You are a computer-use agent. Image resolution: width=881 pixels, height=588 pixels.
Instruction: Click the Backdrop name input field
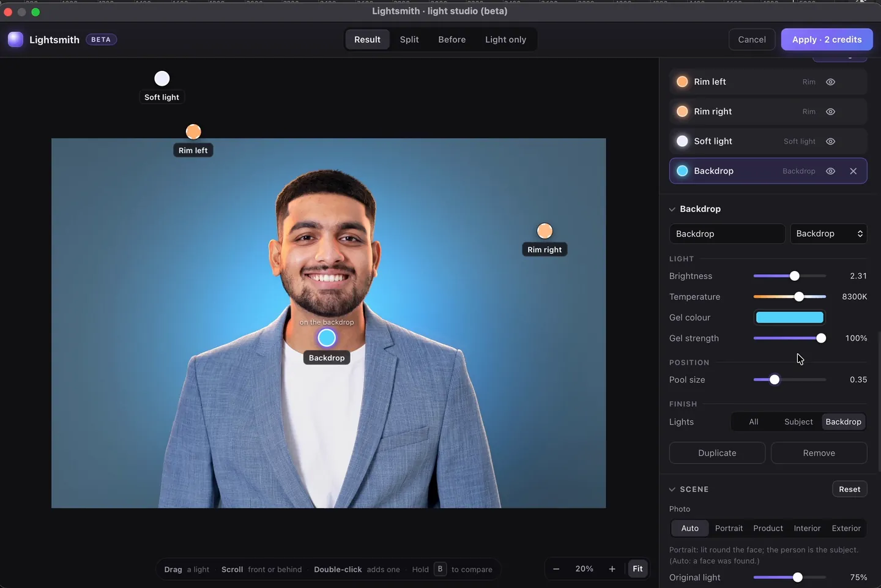point(727,234)
